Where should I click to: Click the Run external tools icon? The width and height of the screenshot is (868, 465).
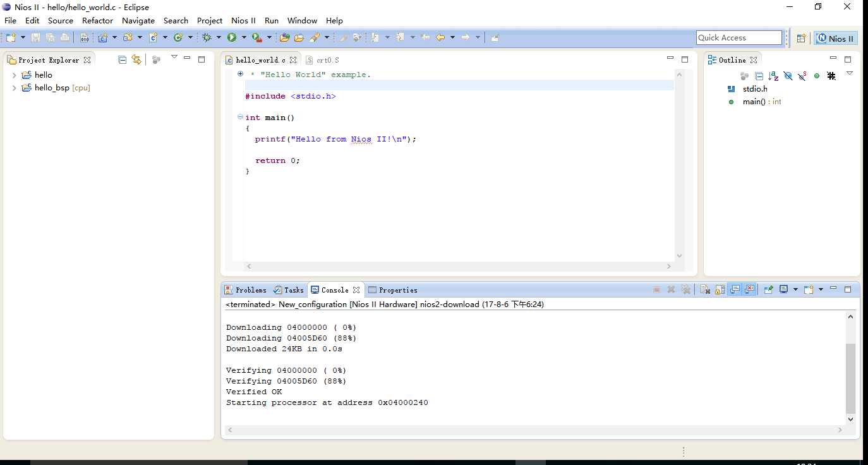pyautogui.click(x=256, y=37)
